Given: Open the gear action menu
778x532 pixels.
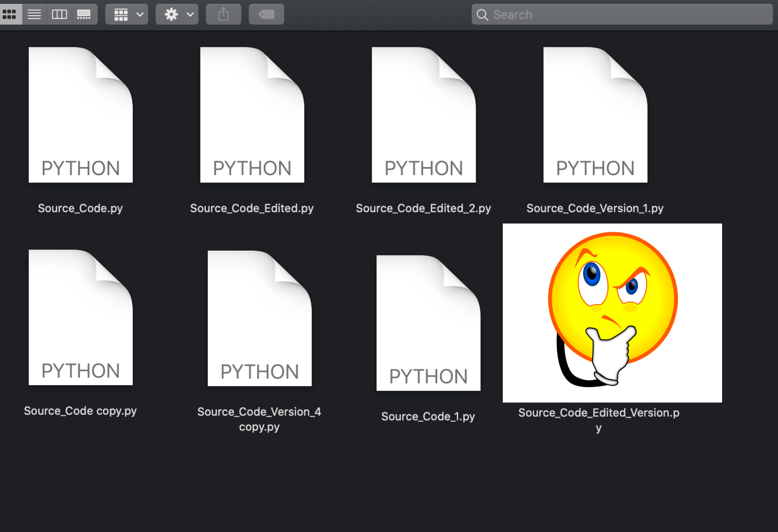Looking at the screenshot, I should tap(177, 15).
